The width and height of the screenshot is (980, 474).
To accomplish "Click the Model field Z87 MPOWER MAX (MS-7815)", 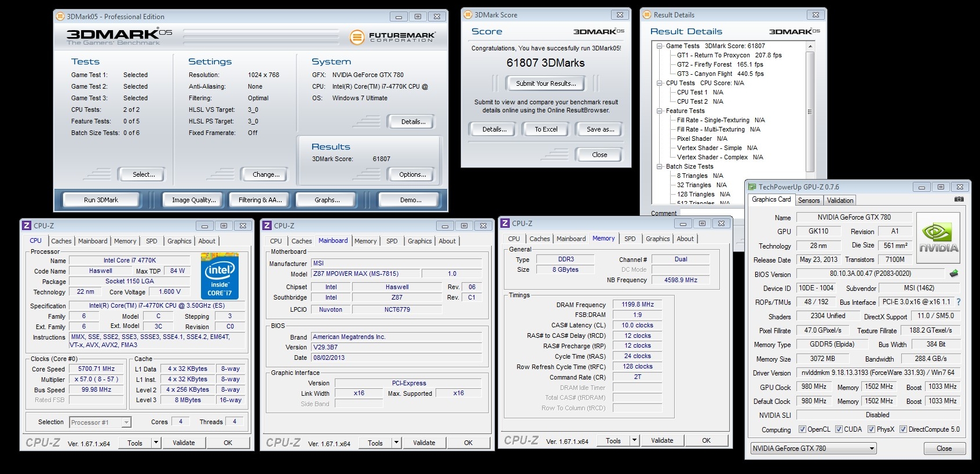I will 365,274.
